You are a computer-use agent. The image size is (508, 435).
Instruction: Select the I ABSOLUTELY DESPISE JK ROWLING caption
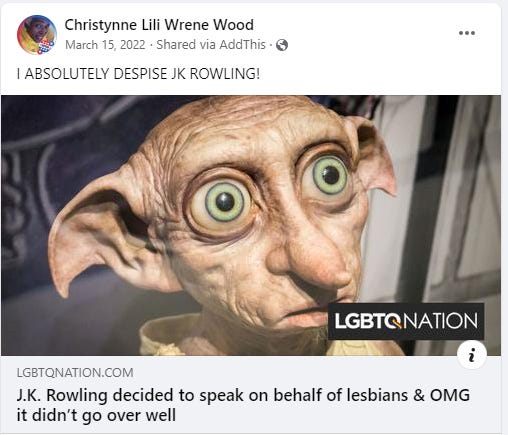pyautogui.click(x=138, y=74)
